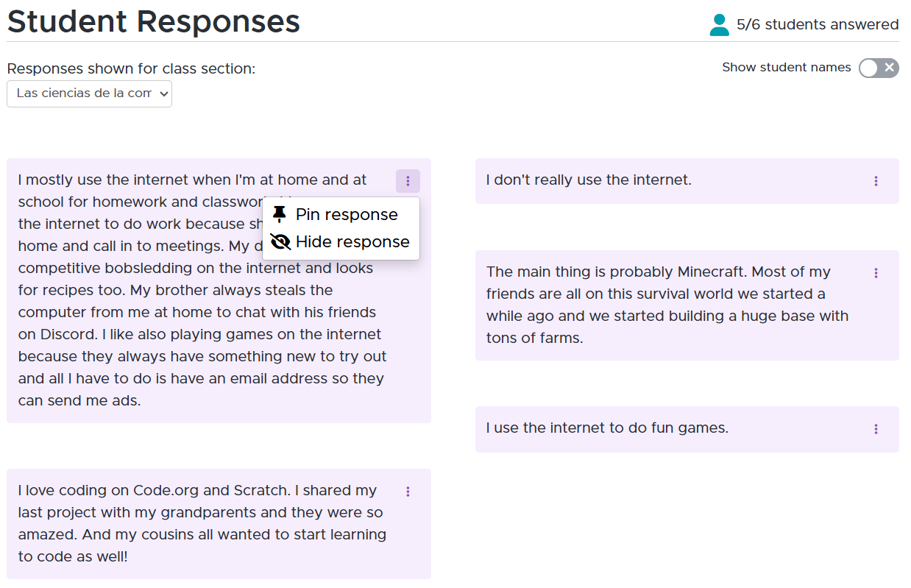Click the 'Responses shown for class section' label
The width and height of the screenshot is (911, 588).
coord(131,69)
